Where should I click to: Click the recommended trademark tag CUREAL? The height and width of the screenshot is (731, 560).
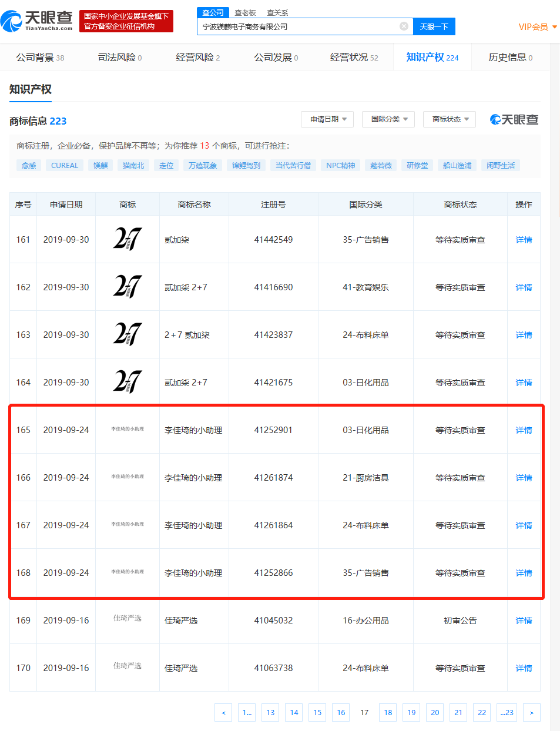pyautogui.click(x=65, y=166)
